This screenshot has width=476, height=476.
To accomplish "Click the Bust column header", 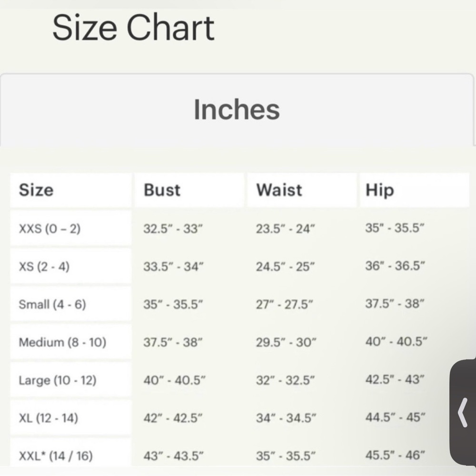I will click(162, 190).
